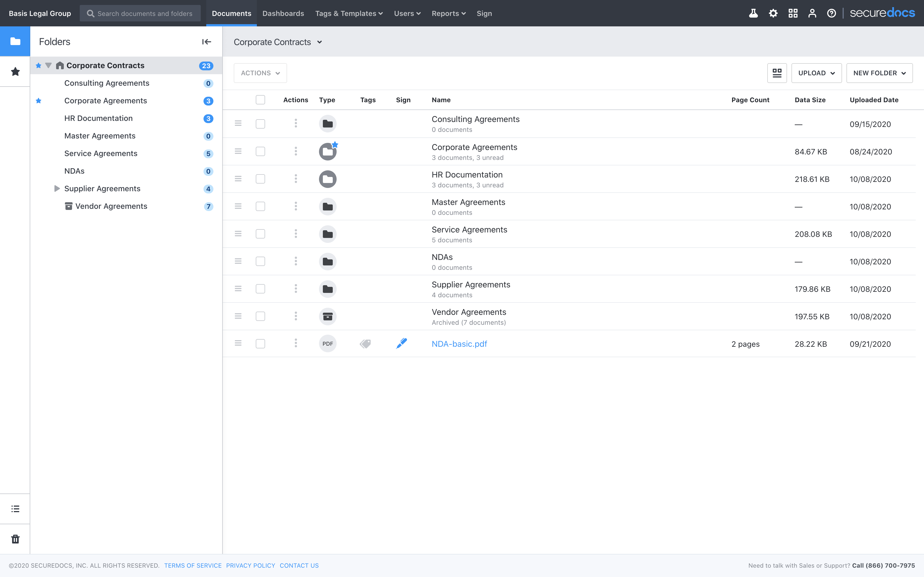Click the grid/card view toggle icon
The height and width of the screenshot is (577, 924).
coord(776,73)
